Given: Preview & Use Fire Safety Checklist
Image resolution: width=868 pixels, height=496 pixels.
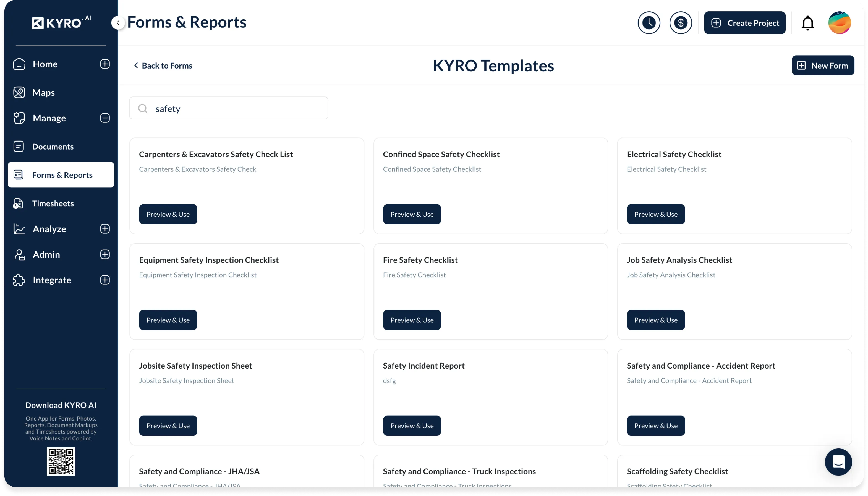Looking at the screenshot, I should pos(412,320).
